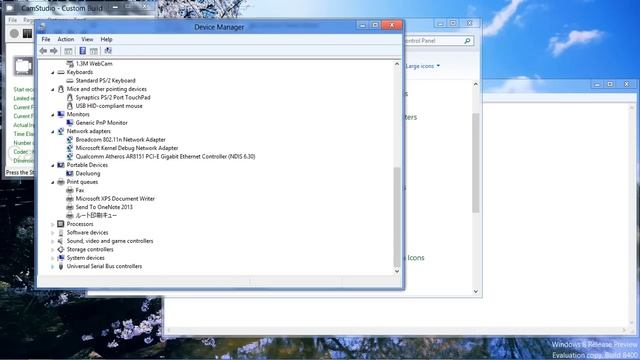Screen dimensions: 640x360
Task: Click the Portable Devices category icon
Action: click(x=61, y=165)
